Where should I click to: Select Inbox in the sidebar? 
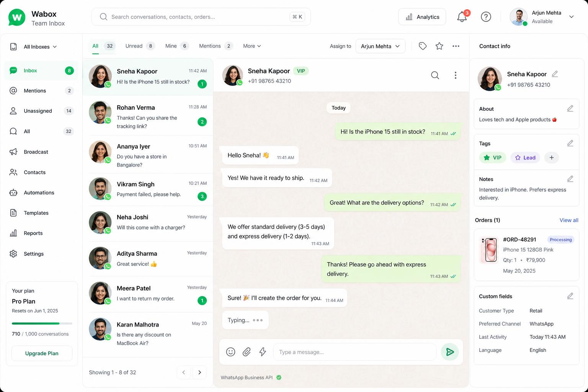pyautogui.click(x=41, y=70)
